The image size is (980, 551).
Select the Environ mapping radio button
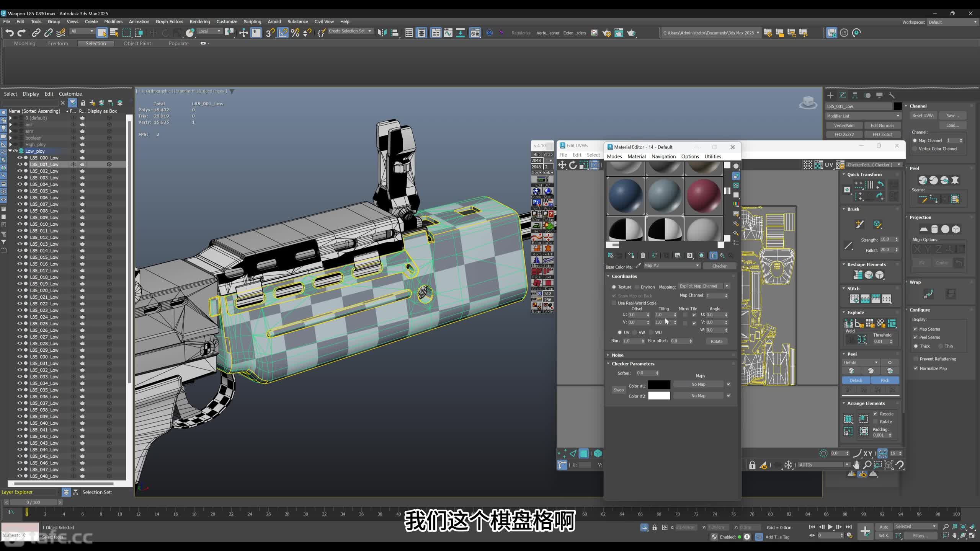pyautogui.click(x=637, y=287)
